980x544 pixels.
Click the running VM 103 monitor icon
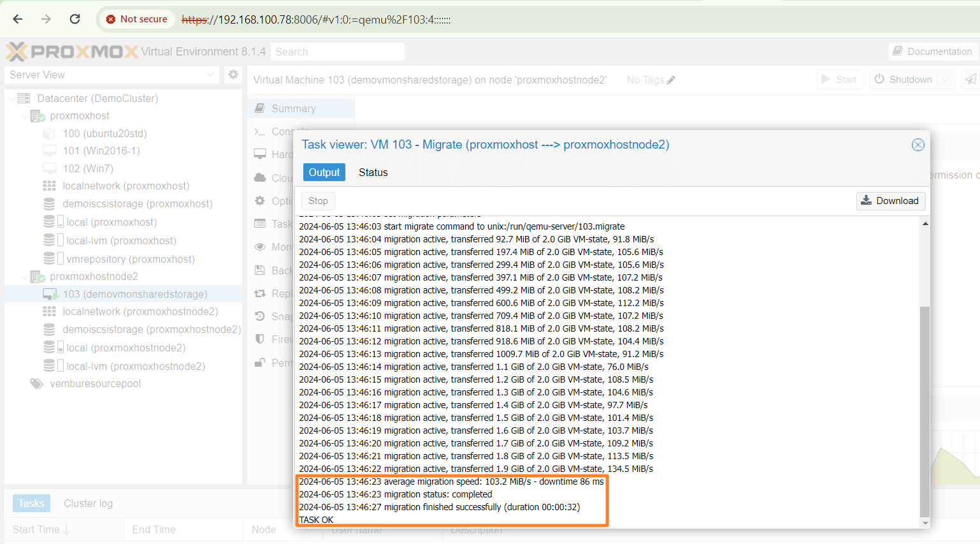pos(50,294)
